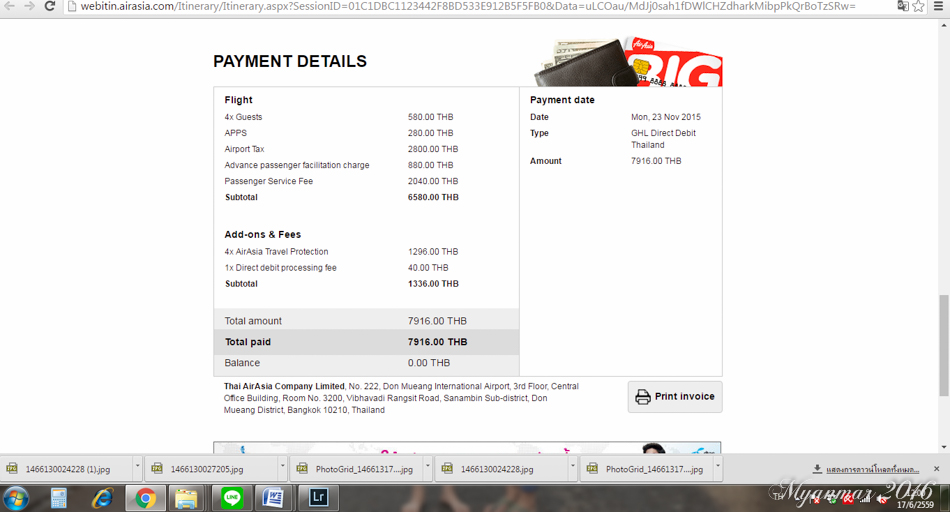Viewport: 950px width, 512px height.
Task: Bookmark this page with the star icon
Action: click(x=918, y=6)
